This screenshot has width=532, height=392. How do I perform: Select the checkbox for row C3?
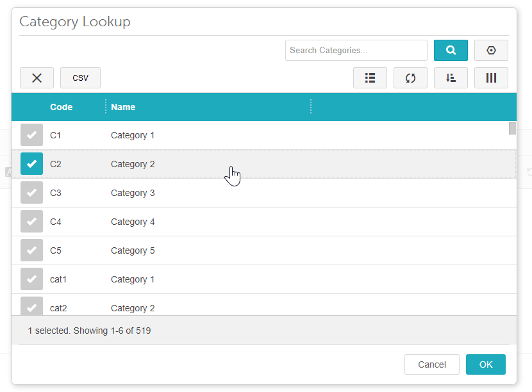click(31, 193)
